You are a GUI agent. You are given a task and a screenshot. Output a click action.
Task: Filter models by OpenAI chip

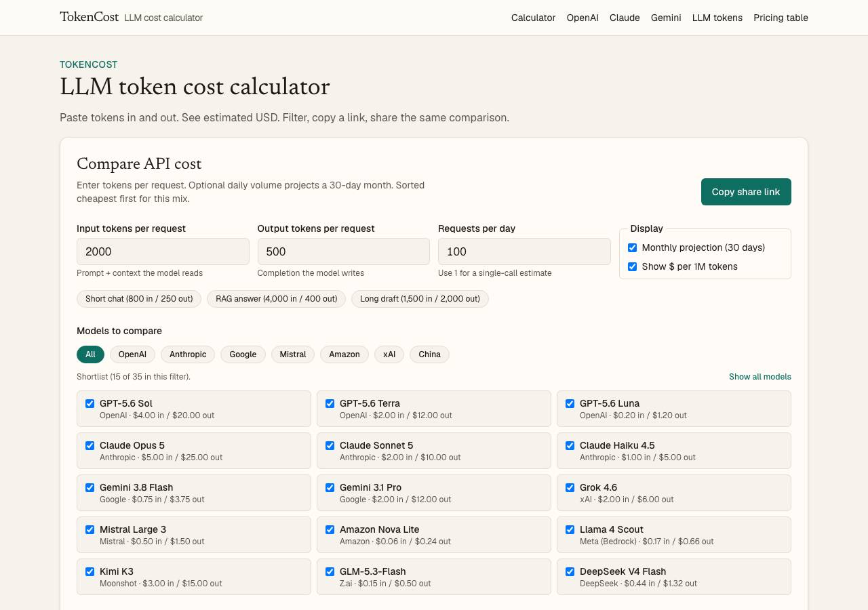132,354
